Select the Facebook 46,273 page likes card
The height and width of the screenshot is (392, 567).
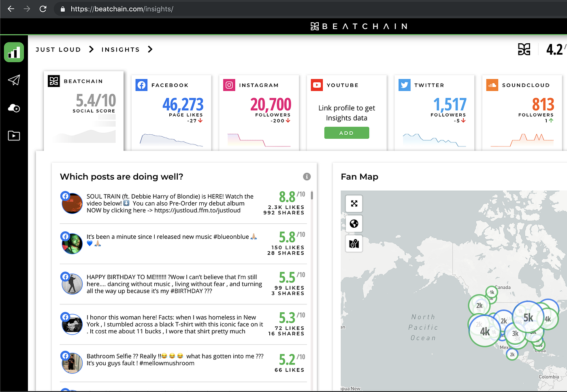tap(171, 112)
